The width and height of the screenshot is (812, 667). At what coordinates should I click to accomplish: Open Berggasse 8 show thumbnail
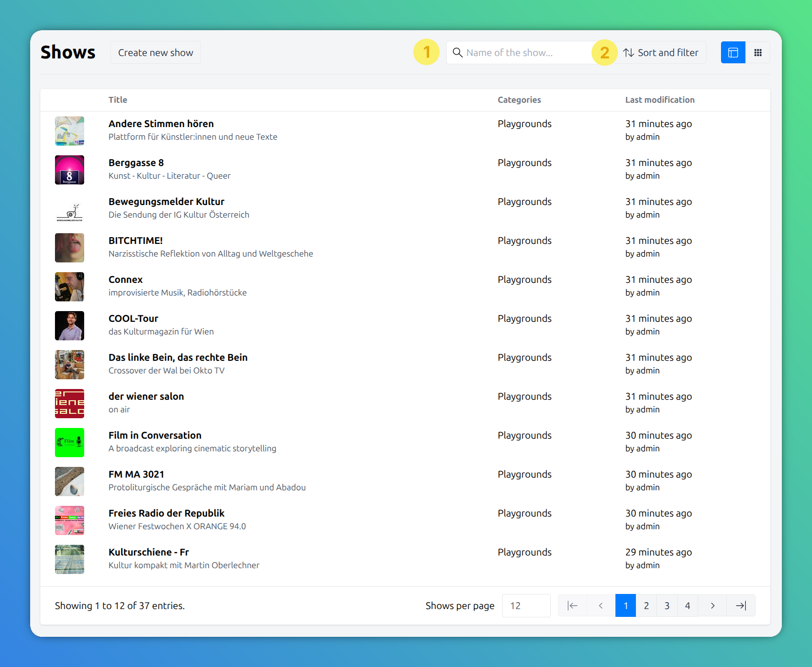[x=70, y=170]
